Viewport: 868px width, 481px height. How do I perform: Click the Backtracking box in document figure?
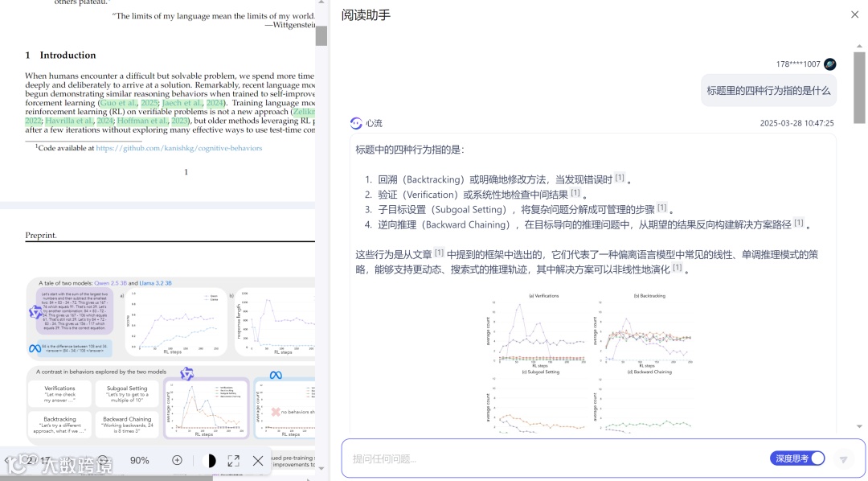59,425
